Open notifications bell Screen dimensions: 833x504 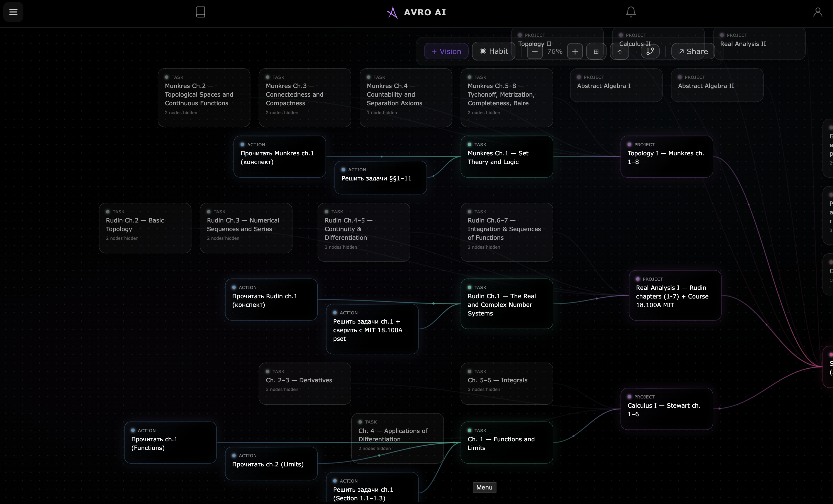point(630,12)
